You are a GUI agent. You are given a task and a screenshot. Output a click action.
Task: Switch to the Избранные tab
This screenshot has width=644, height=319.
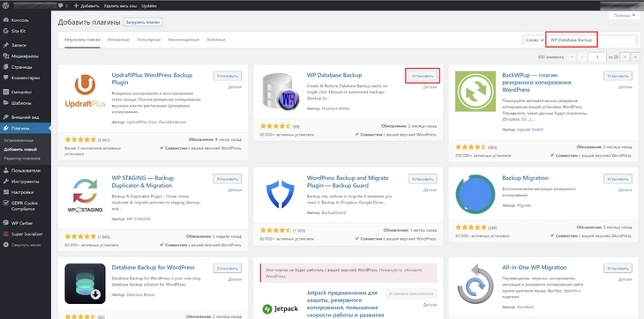118,40
